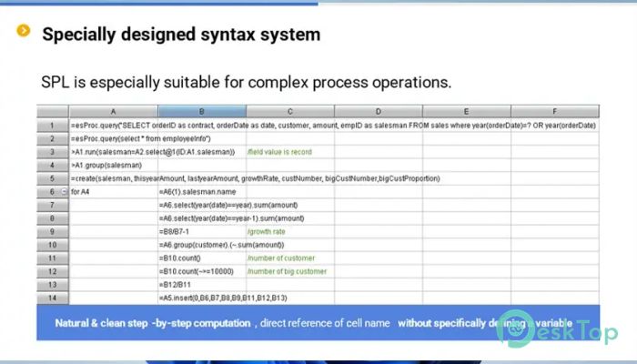
Task: Select column B header
Action: point(202,111)
